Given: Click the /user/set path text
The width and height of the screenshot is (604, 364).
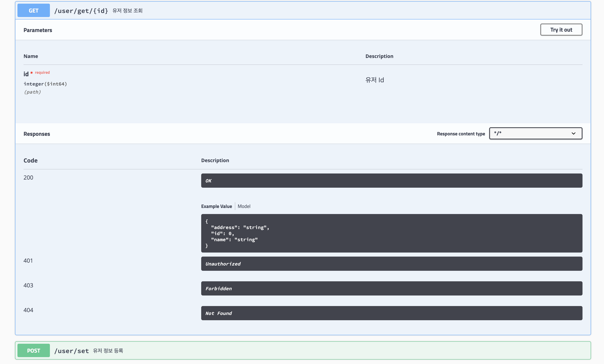Looking at the screenshot, I should [71, 351].
